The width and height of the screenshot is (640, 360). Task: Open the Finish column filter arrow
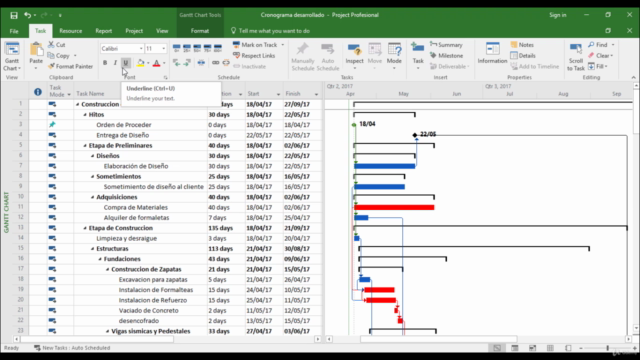click(316, 94)
